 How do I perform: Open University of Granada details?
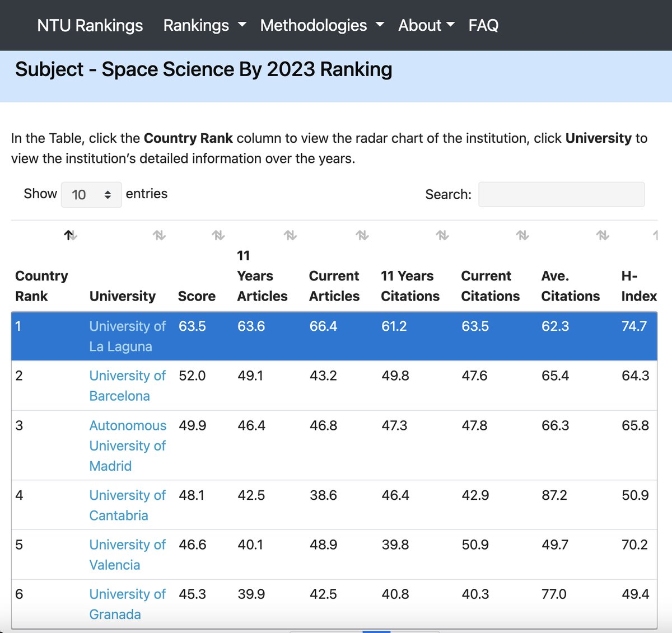pos(127,604)
